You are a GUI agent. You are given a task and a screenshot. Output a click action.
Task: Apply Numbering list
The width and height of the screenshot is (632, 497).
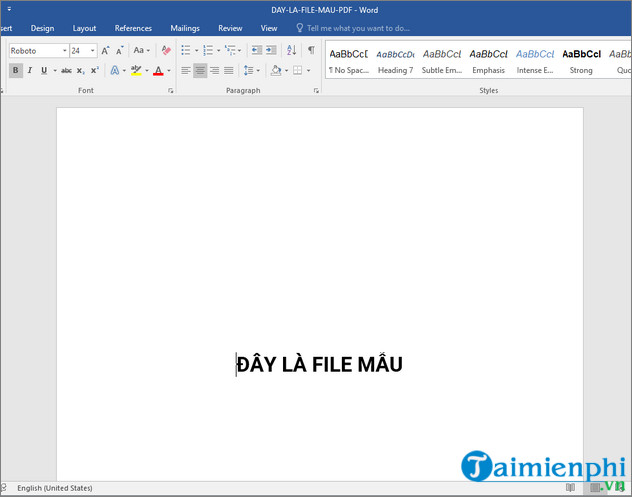[x=208, y=50]
